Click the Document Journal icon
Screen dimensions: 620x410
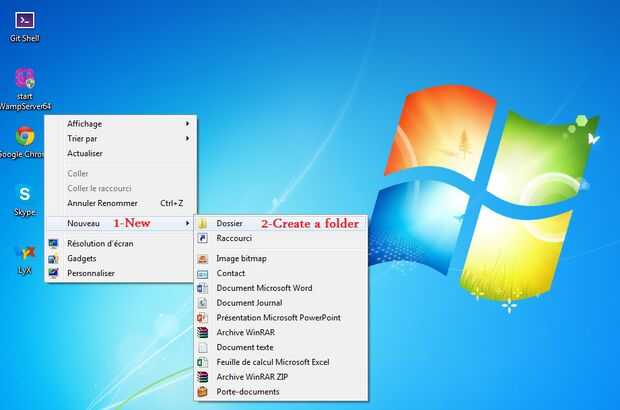coord(202,303)
